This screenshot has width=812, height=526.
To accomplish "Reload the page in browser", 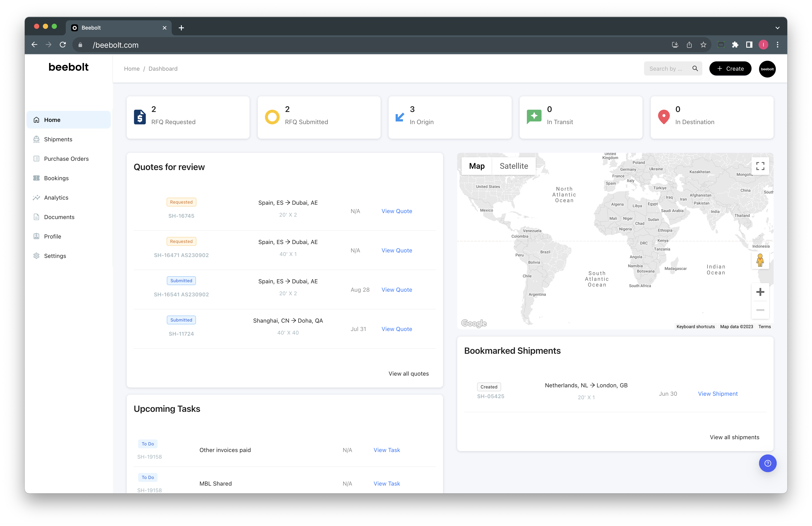I will click(x=63, y=45).
